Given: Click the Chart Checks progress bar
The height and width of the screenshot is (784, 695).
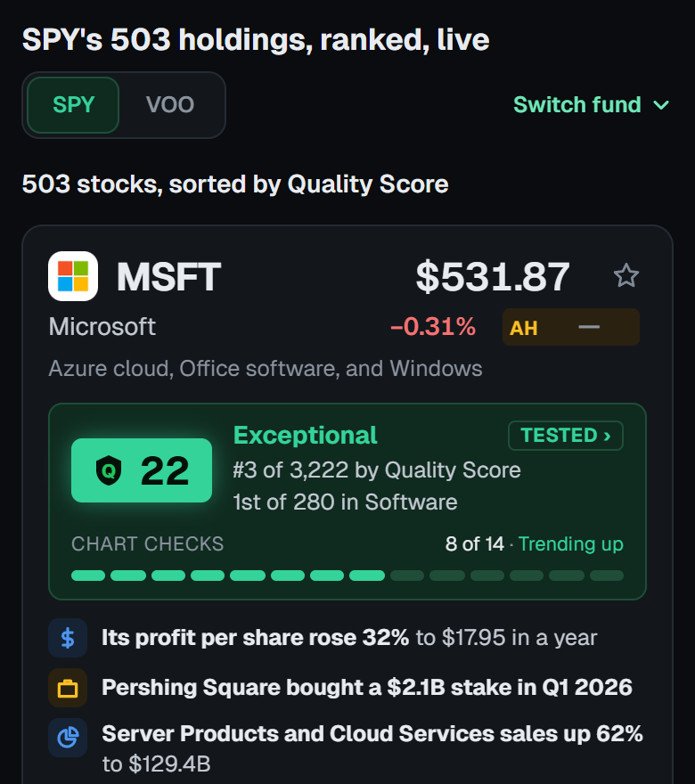Looking at the screenshot, I should pyautogui.click(x=347, y=576).
